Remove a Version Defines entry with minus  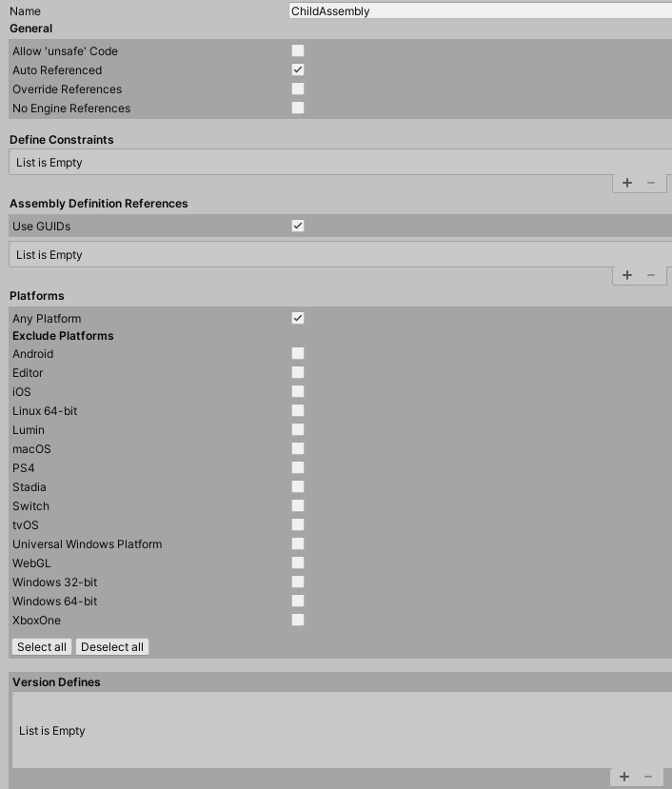click(x=648, y=777)
